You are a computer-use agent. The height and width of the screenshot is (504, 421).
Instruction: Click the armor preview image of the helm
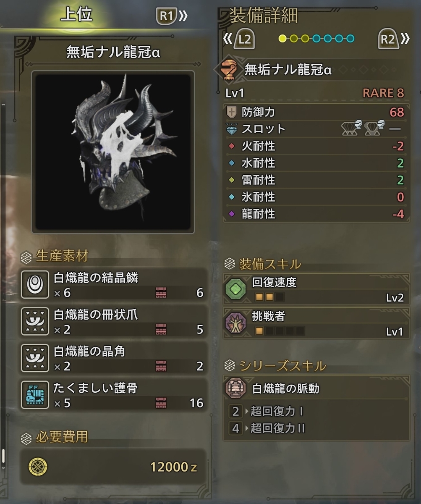tap(113, 152)
